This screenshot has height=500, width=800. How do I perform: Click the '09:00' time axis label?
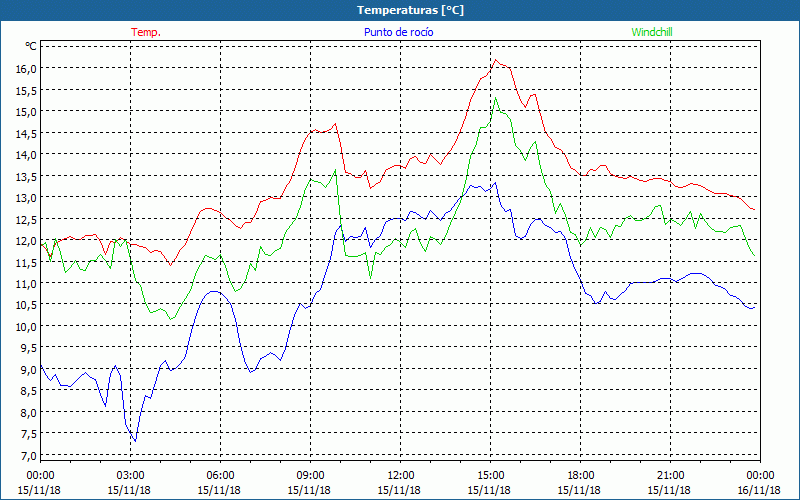311,475
